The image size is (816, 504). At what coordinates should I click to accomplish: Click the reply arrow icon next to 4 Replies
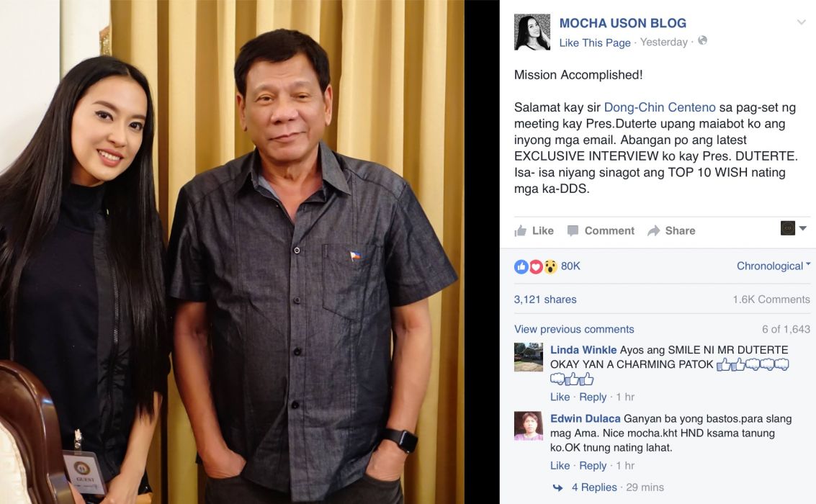[557, 488]
